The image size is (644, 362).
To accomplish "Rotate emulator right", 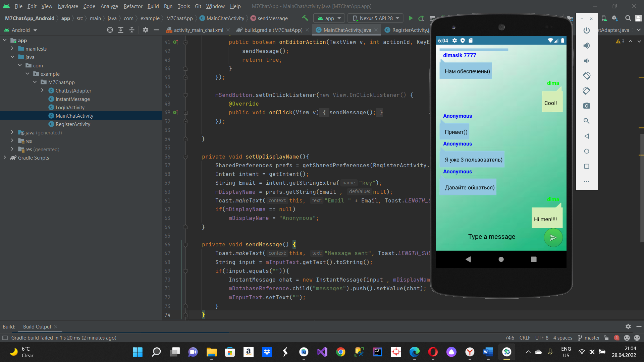I will point(587,91).
